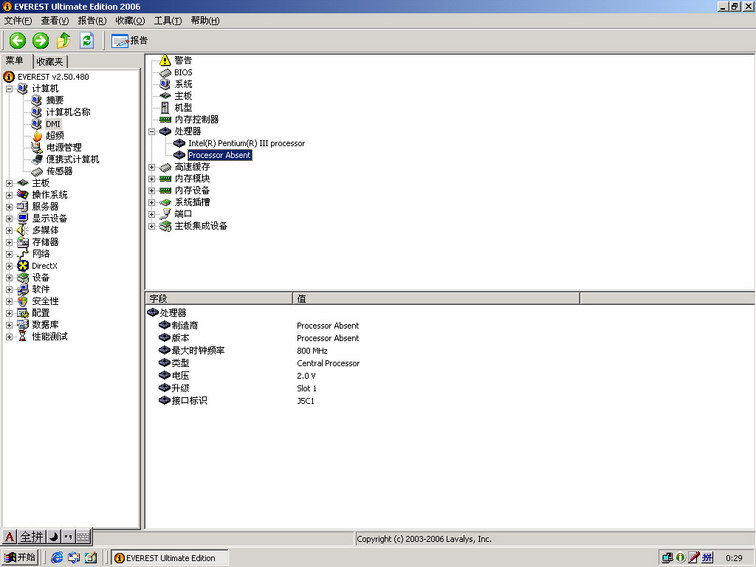The height and width of the screenshot is (567, 756).
Task: Click the 软件 icon in left tree
Action: [x=23, y=289]
